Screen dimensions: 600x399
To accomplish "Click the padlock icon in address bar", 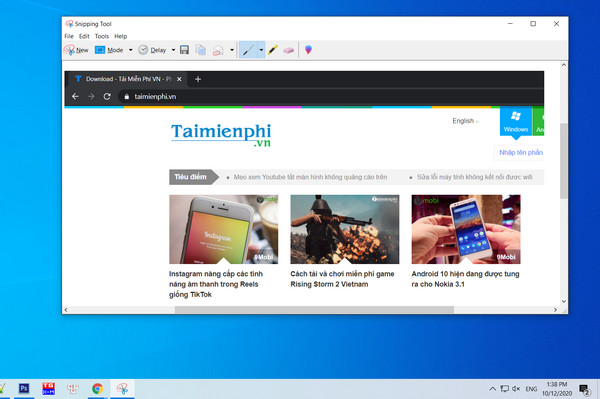I will (x=126, y=97).
